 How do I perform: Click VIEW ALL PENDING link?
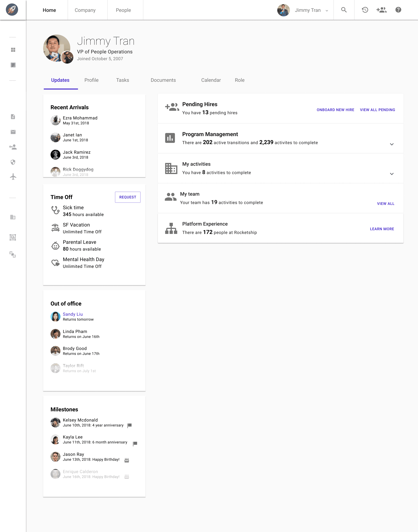pyautogui.click(x=377, y=110)
